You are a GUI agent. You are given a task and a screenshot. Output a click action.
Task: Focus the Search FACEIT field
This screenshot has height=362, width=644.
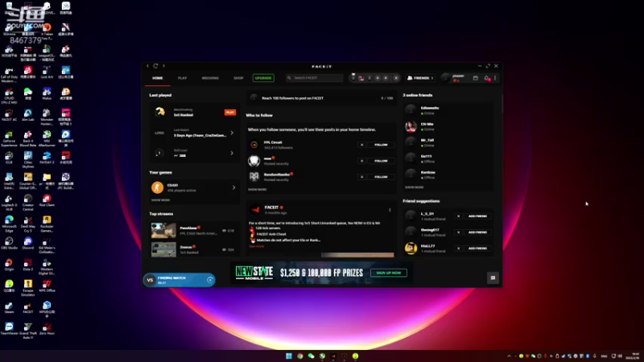point(314,78)
